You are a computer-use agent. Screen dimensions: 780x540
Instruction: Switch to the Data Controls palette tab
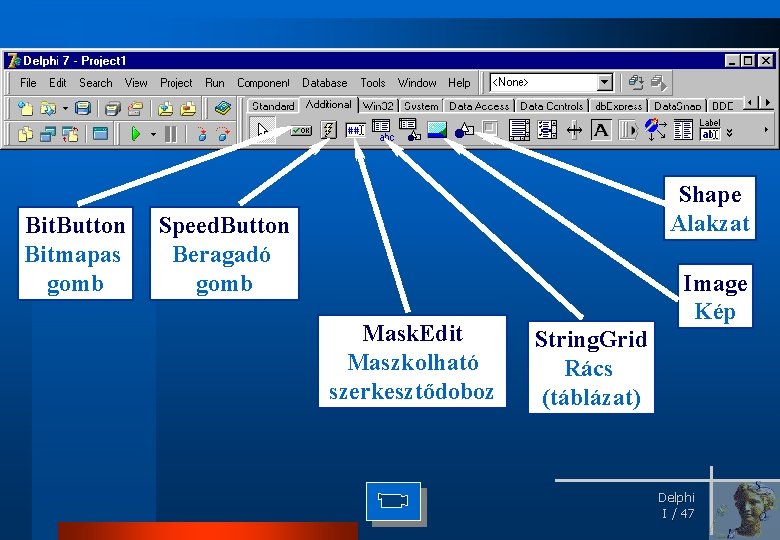pos(551,106)
